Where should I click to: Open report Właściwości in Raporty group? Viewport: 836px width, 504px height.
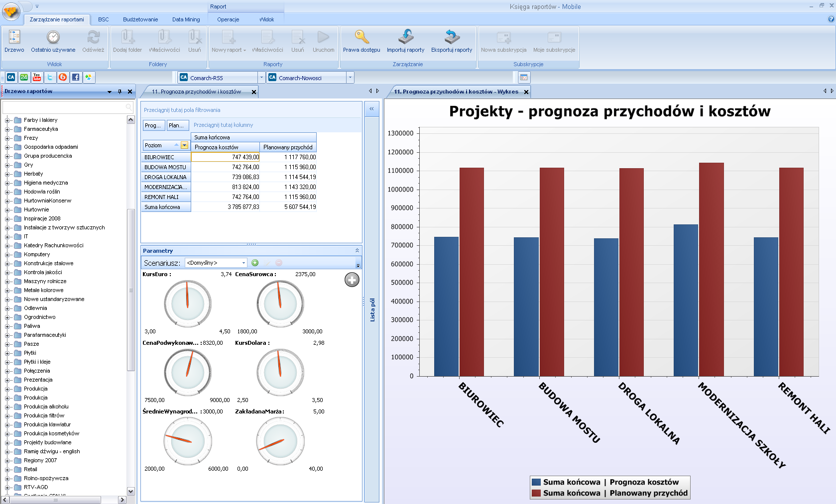[267, 41]
